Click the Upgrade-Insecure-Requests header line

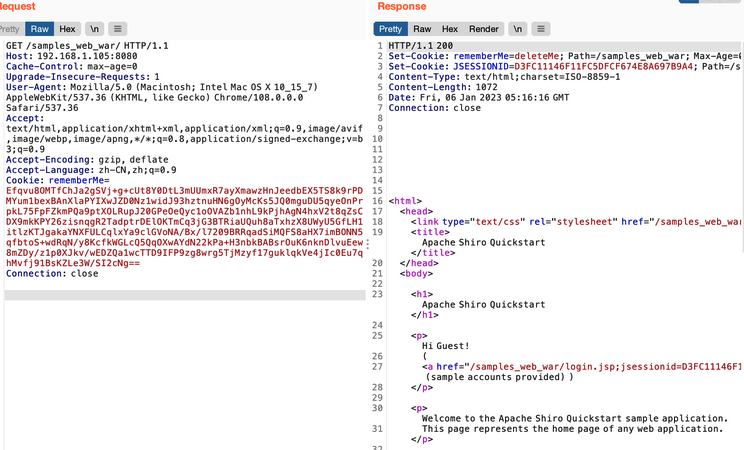83,77
